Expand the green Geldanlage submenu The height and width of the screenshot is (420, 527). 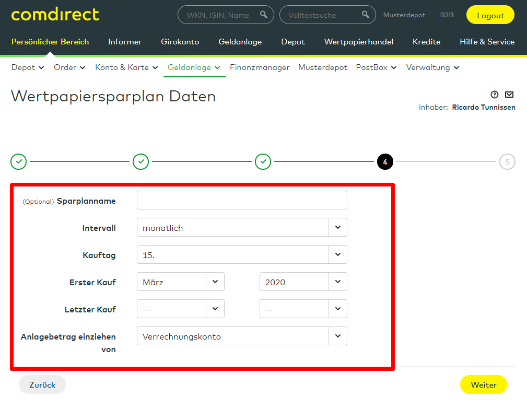pyautogui.click(x=194, y=67)
